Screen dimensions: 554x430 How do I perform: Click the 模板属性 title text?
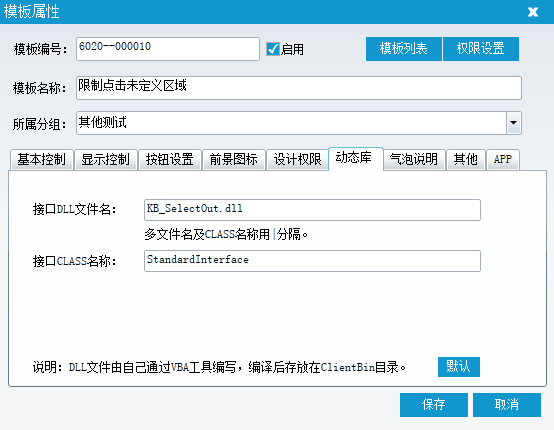(31, 12)
